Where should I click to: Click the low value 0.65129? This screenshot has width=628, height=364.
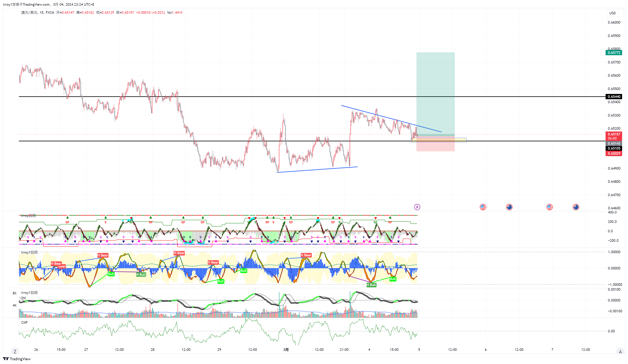tap(108, 12)
